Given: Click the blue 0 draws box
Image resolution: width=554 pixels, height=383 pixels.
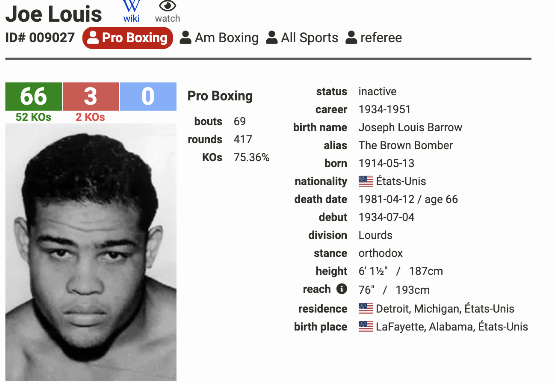Looking at the screenshot, I should (148, 96).
